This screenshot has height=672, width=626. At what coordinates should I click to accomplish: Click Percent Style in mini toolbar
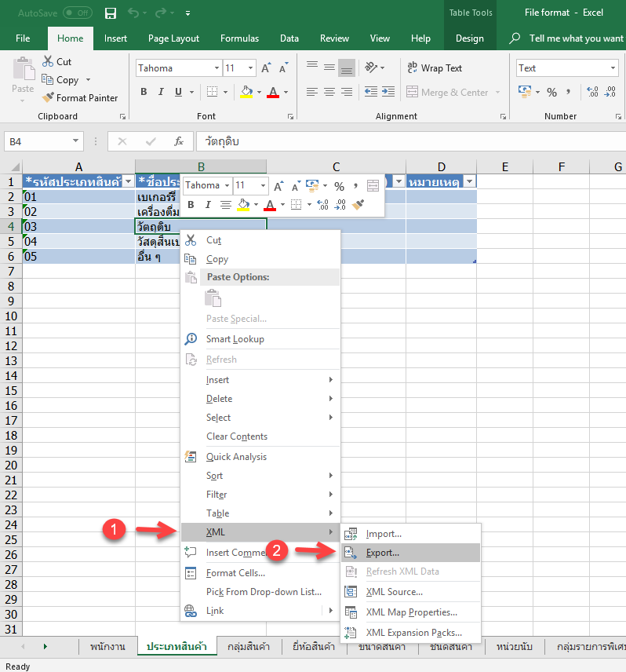(x=339, y=186)
